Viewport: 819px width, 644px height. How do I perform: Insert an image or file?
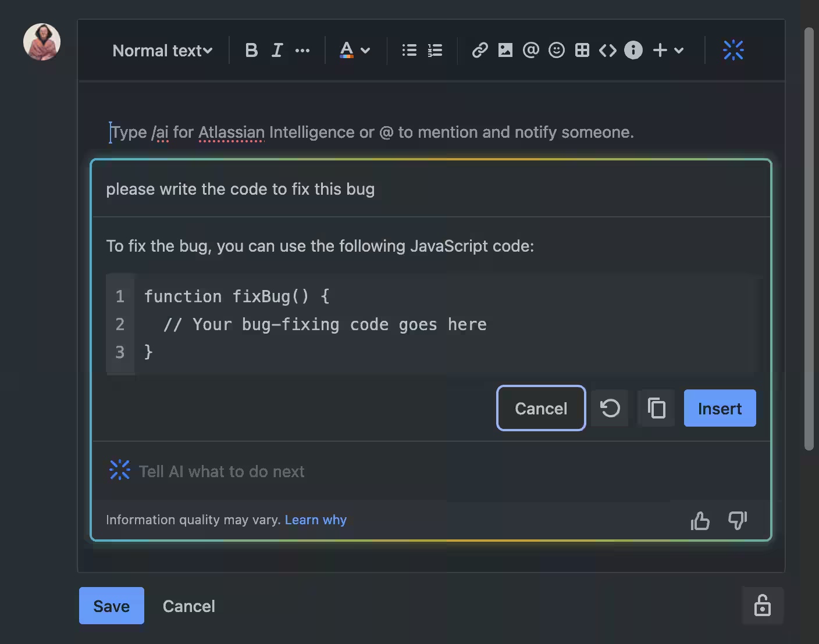tap(505, 51)
